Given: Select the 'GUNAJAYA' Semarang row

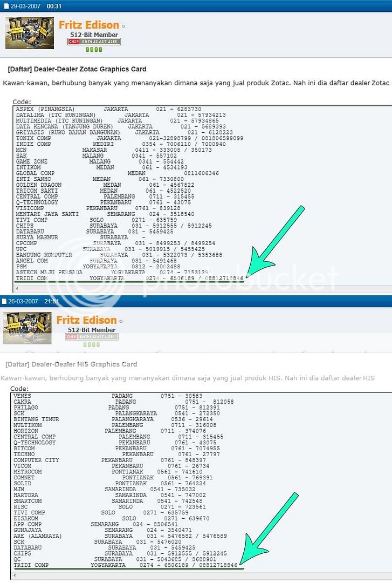Looking at the screenshot, I should pyautogui.click(x=102, y=530).
